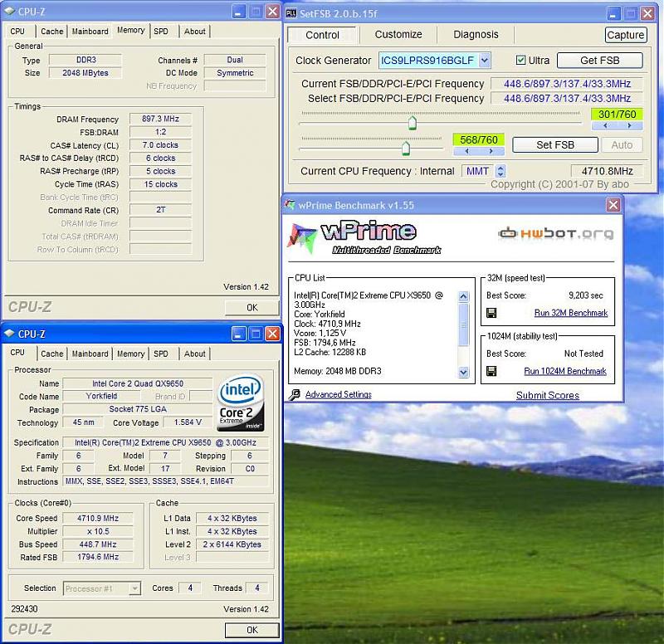Open the Clock Generator dropdown

point(485,60)
